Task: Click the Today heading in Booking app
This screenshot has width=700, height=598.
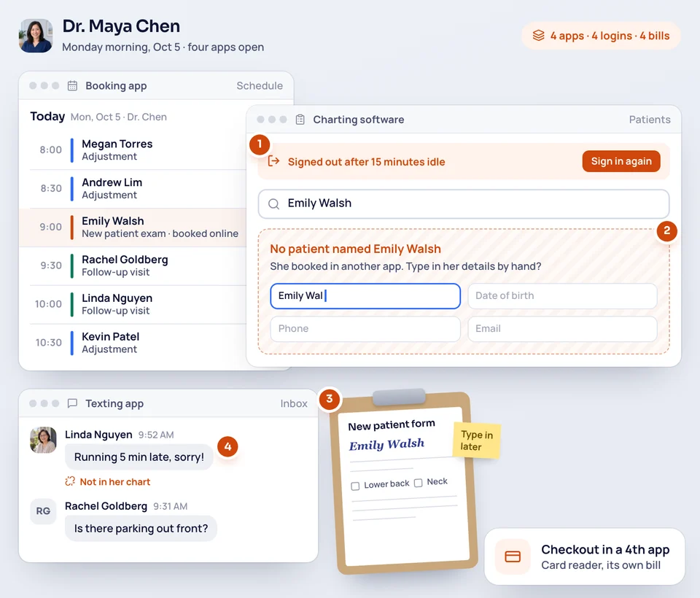Action: pos(47,116)
